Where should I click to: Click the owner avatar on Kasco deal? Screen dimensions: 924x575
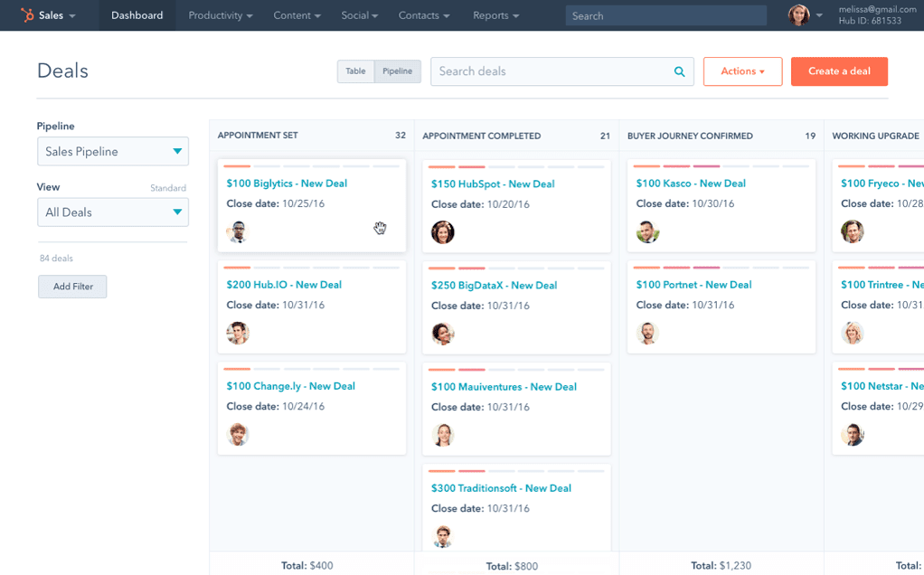647,232
